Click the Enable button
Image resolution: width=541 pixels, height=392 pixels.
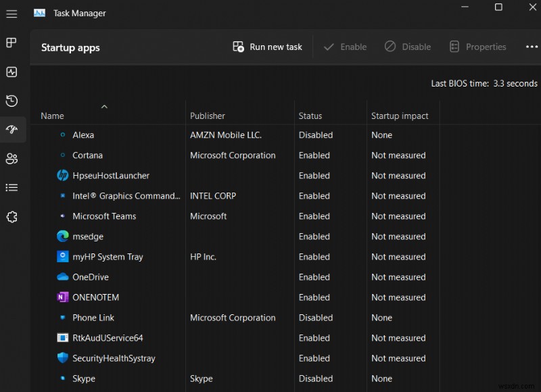click(x=345, y=47)
